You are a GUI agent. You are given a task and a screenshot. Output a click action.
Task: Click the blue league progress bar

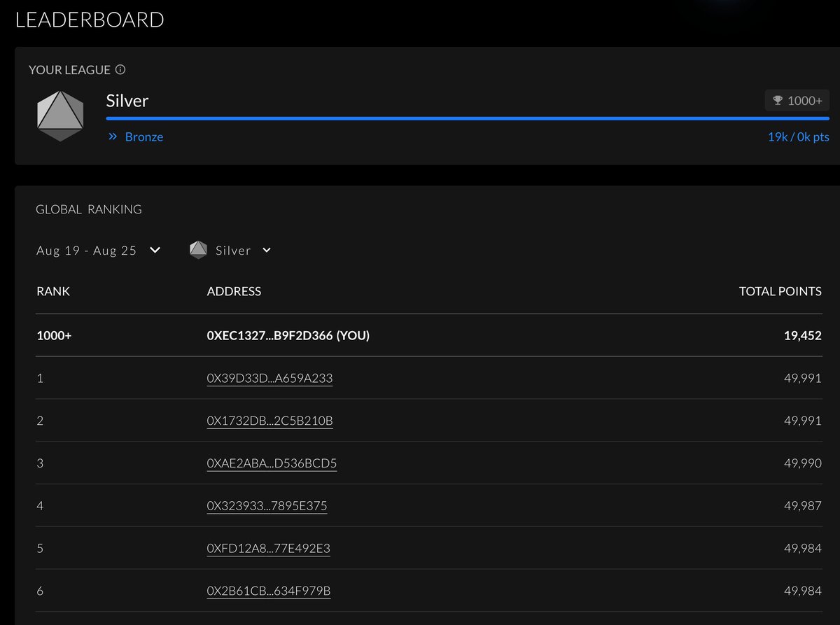click(x=468, y=118)
